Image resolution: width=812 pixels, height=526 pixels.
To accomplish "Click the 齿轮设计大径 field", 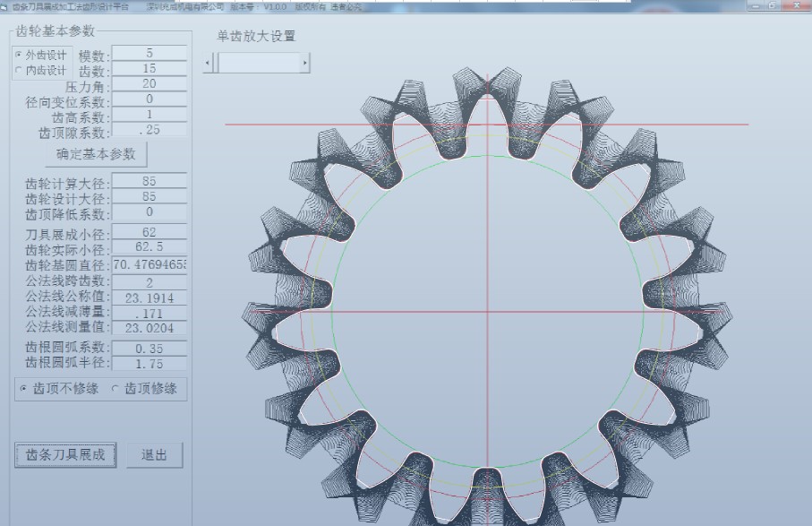I will [150, 196].
